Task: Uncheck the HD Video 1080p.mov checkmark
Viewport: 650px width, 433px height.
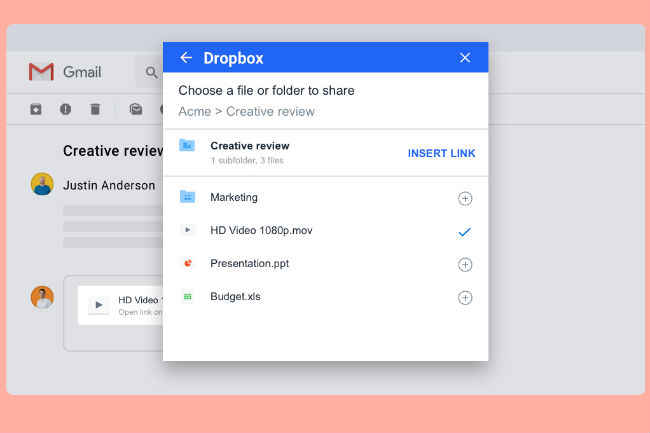Action: [465, 232]
